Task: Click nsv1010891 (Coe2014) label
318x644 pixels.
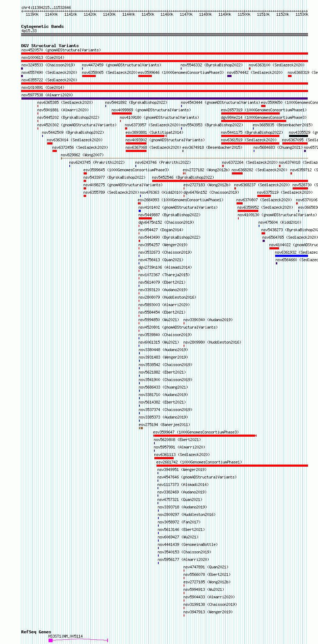Action: point(43,87)
